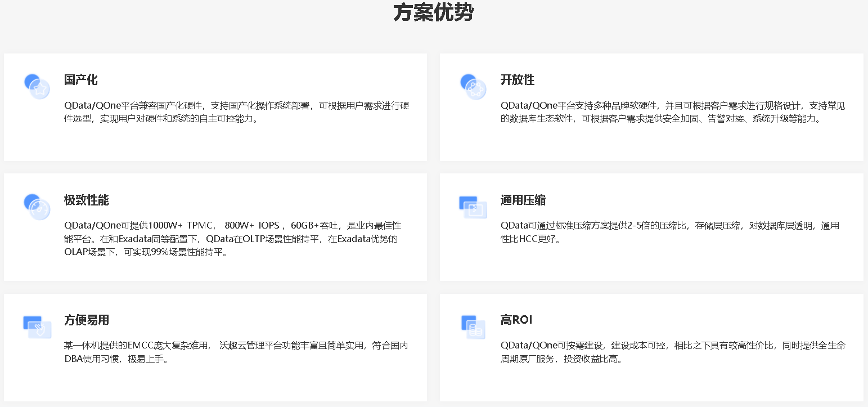Click the 通用压缩 title
The width and height of the screenshot is (868, 407).
tap(523, 200)
